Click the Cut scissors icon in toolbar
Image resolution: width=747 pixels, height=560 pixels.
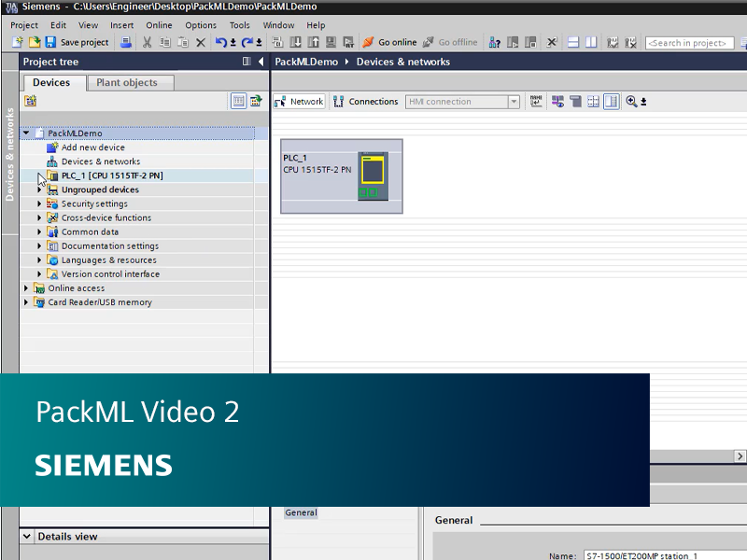(x=147, y=42)
